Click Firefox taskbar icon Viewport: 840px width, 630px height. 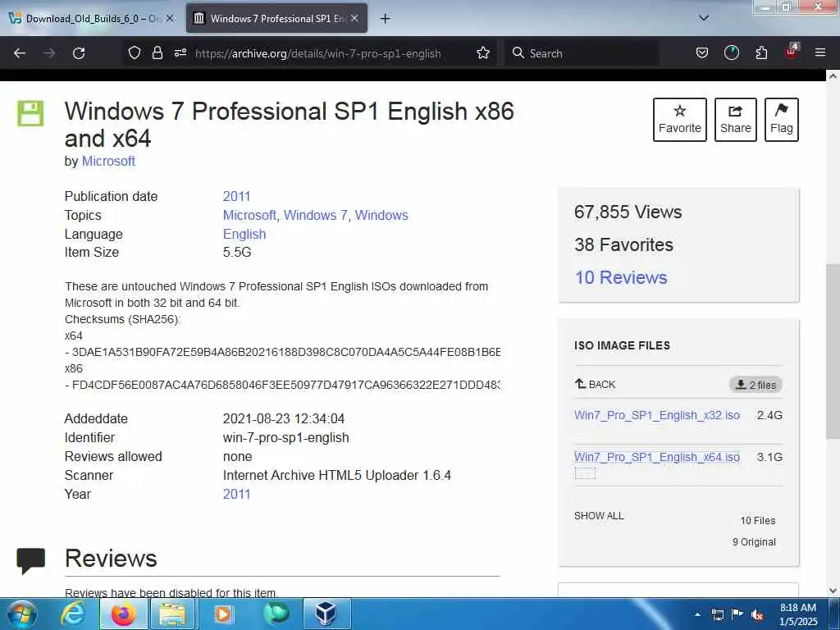coord(123,614)
